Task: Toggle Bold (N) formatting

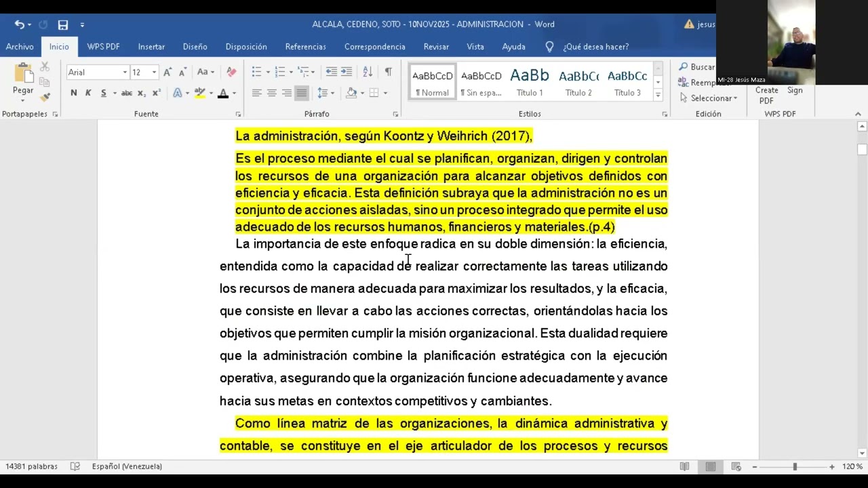Action: 74,93
